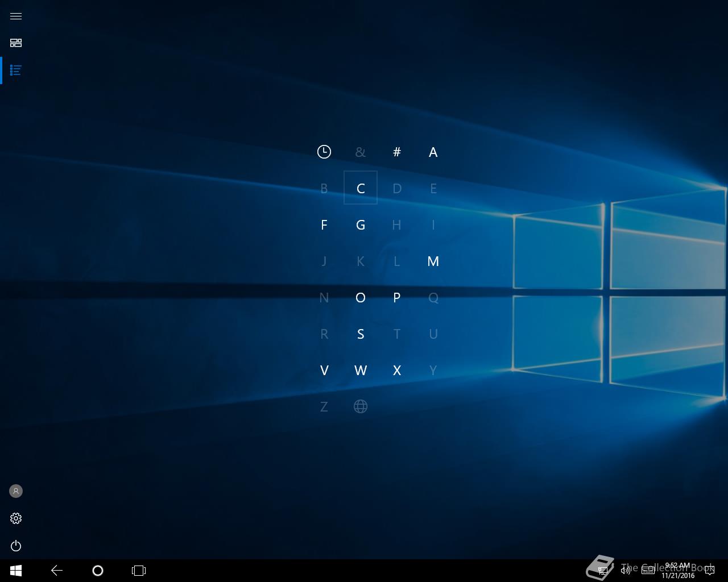Select the All apps list view

pyautogui.click(x=16, y=70)
